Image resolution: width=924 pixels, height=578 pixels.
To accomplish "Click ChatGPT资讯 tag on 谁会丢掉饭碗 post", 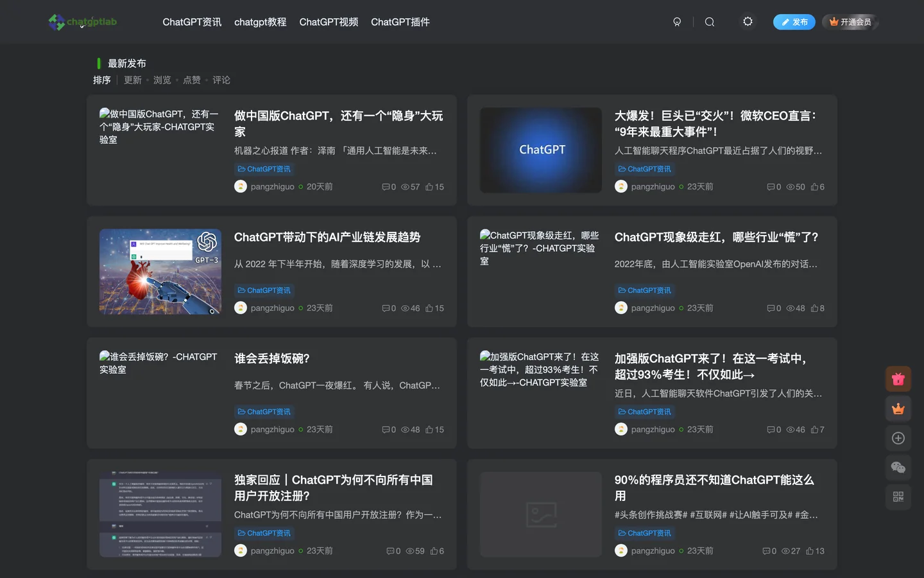I will click(264, 412).
